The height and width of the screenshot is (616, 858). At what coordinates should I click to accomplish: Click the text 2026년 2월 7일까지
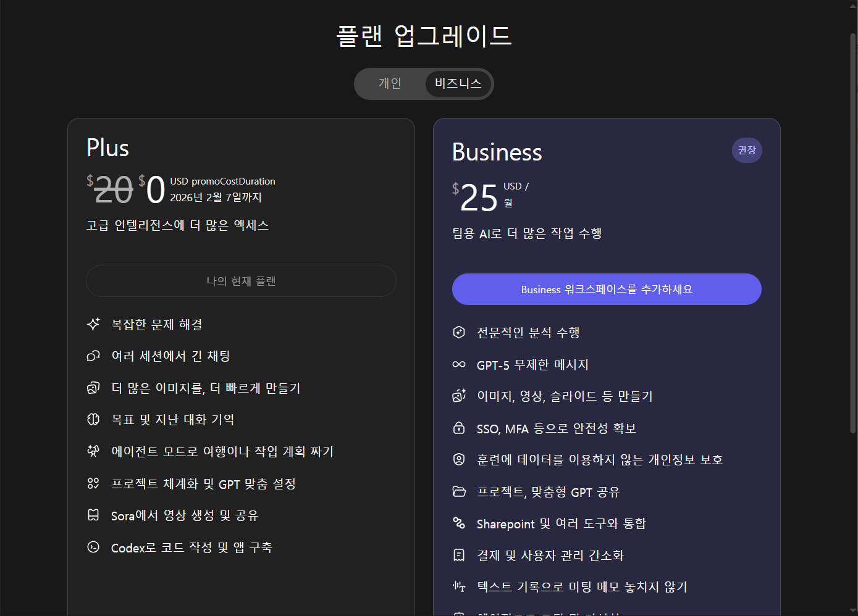pos(216,197)
